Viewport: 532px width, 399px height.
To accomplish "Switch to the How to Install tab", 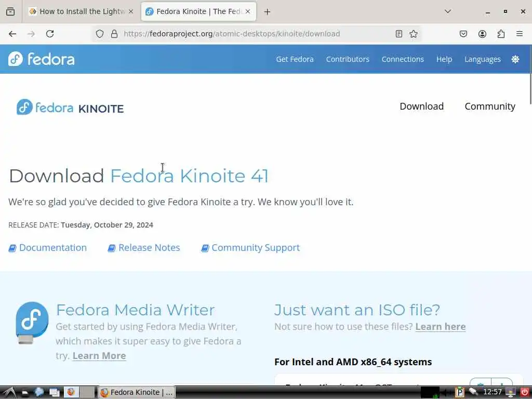I will 81,11.
